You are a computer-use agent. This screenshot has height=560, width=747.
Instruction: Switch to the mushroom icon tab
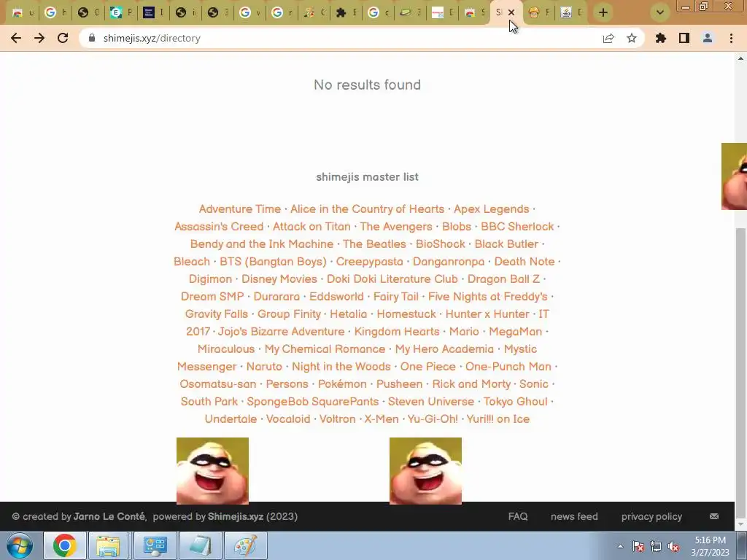click(539, 12)
